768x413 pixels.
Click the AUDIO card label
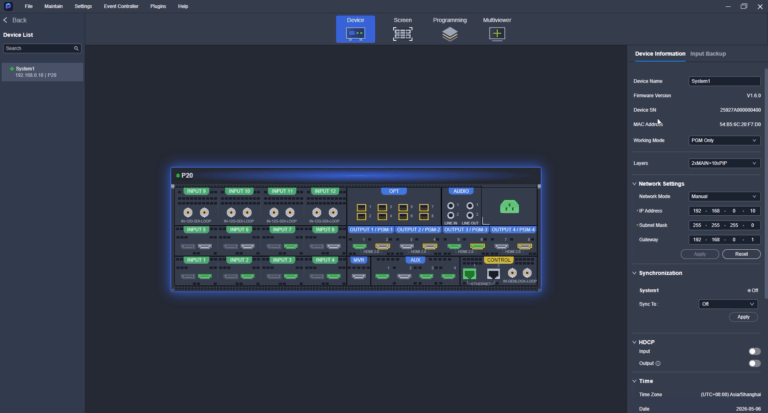pos(461,191)
